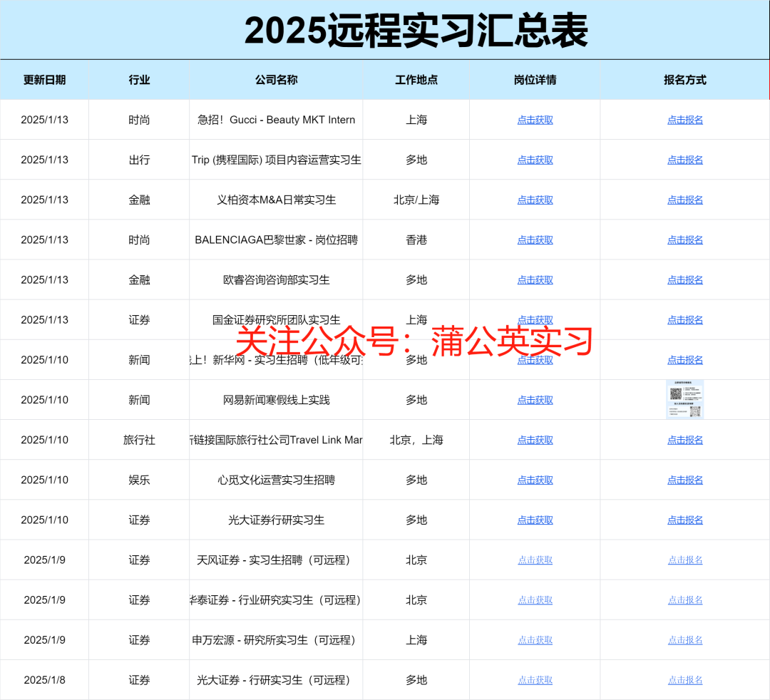Open job details for Gucci Beauty MKT Intern
770x700 pixels.
click(x=535, y=120)
